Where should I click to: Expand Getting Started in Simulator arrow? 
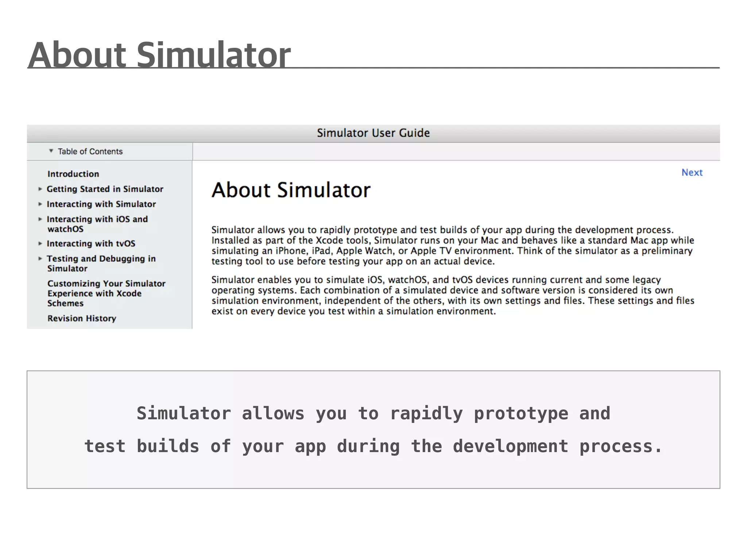pos(40,189)
